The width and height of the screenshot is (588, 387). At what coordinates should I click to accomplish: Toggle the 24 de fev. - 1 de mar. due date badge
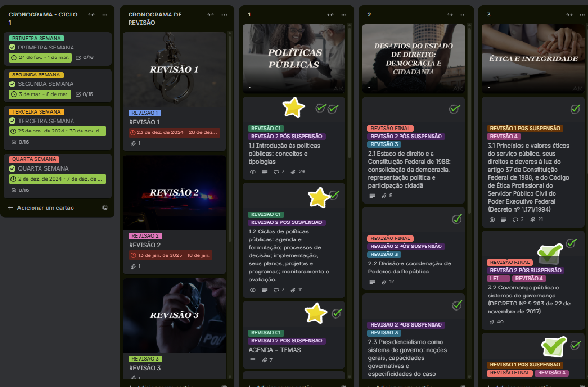point(40,58)
